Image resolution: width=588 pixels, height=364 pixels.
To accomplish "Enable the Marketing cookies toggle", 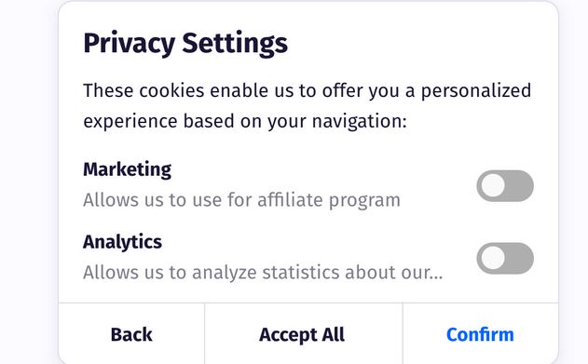I will click(505, 186).
